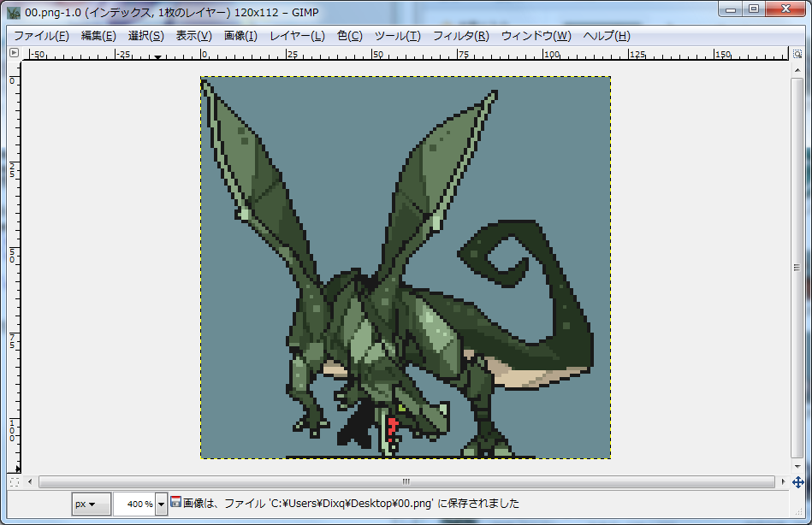The width and height of the screenshot is (812, 525).
Task: Open the ヘルプ(H) menu
Action: pyautogui.click(x=606, y=35)
